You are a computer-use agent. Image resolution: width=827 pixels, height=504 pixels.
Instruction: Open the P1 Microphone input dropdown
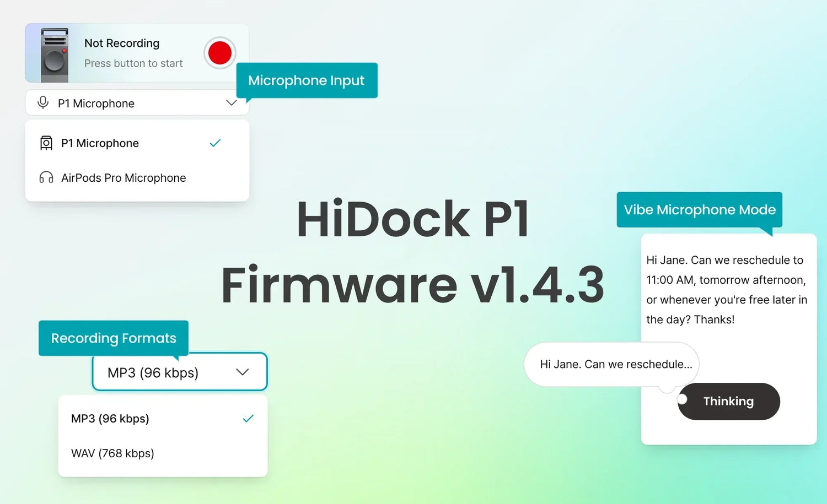click(x=137, y=103)
